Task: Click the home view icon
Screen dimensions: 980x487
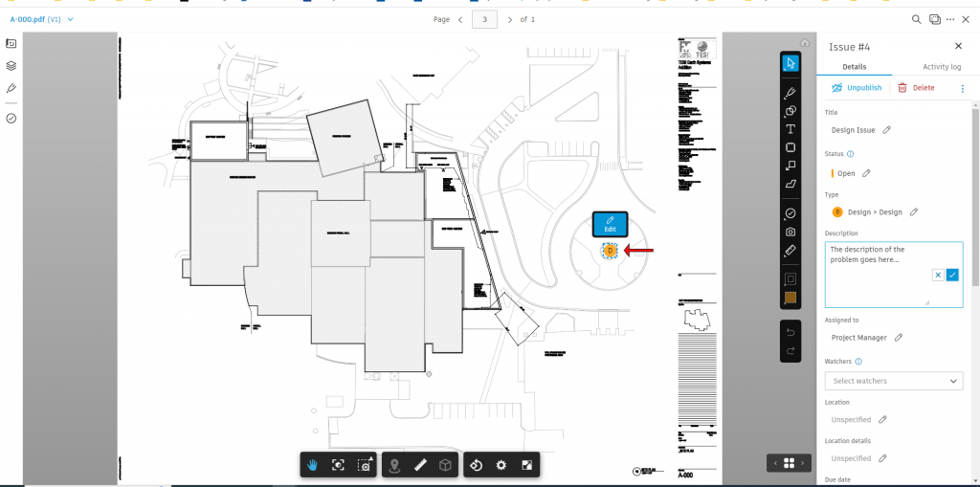Action: (x=805, y=42)
